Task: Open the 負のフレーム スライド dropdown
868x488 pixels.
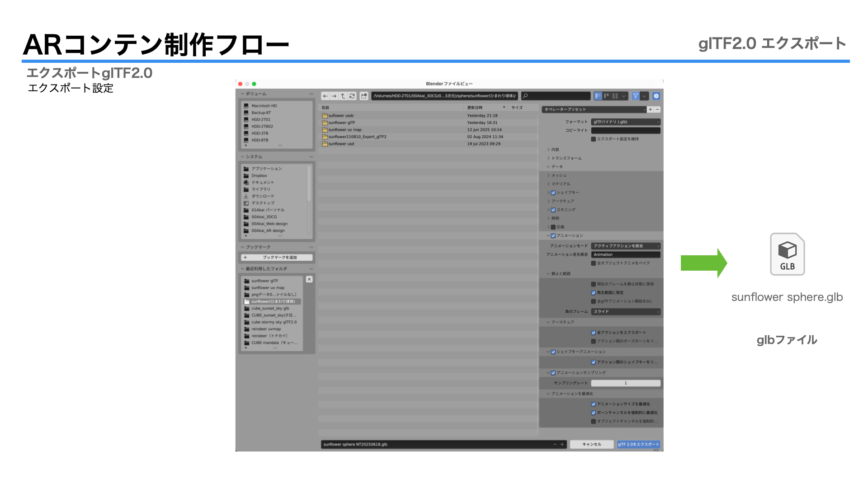Action: click(626, 312)
